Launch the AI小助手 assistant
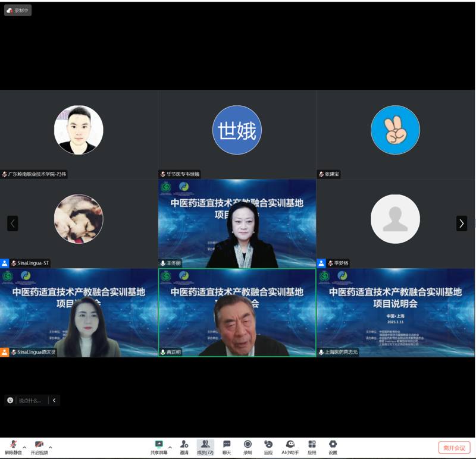The height and width of the screenshot is (459, 476). (x=290, y=447)
